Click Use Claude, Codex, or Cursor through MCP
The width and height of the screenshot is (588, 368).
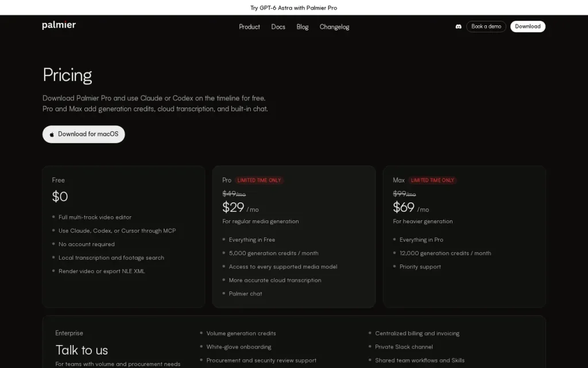click(117, 231)
